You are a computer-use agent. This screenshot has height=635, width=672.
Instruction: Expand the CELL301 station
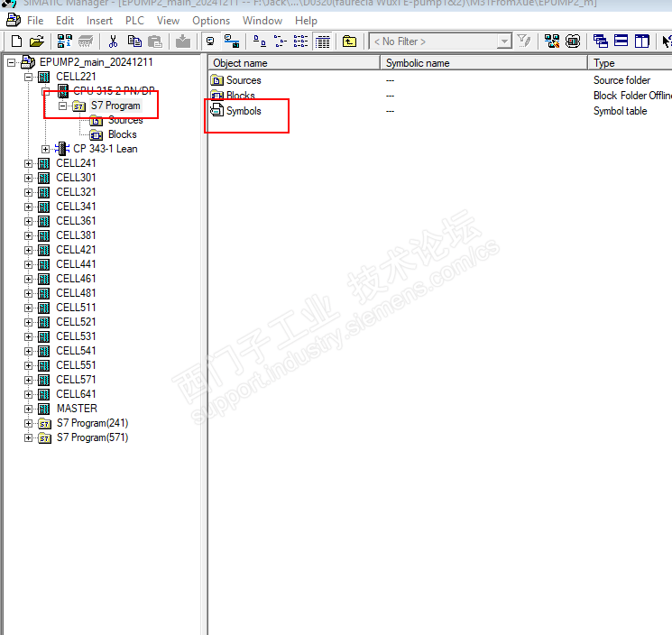tap(28, 178)
